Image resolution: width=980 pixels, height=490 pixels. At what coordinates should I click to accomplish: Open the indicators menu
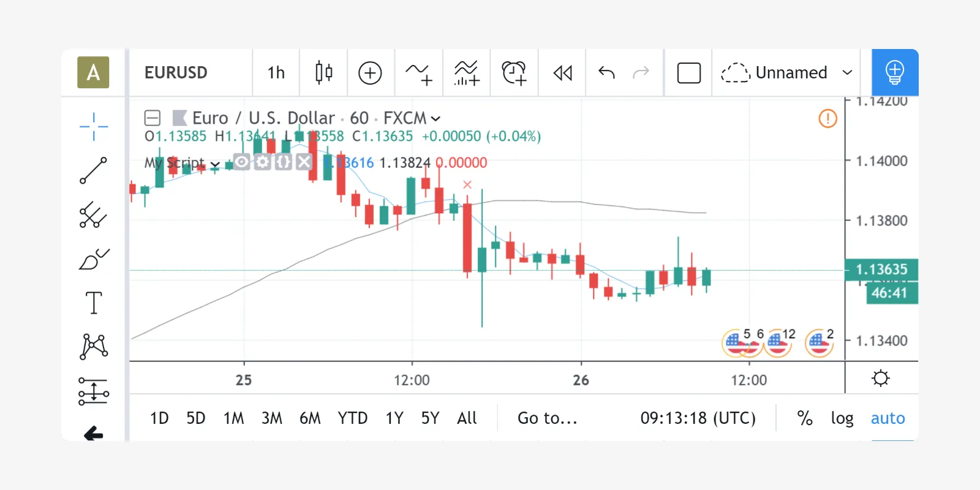pos(419,72)
